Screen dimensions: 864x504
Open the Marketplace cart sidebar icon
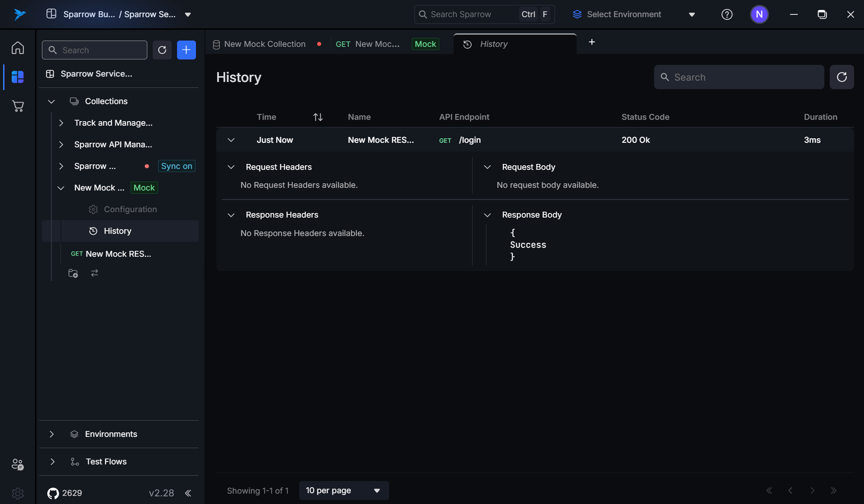point(18,106)
